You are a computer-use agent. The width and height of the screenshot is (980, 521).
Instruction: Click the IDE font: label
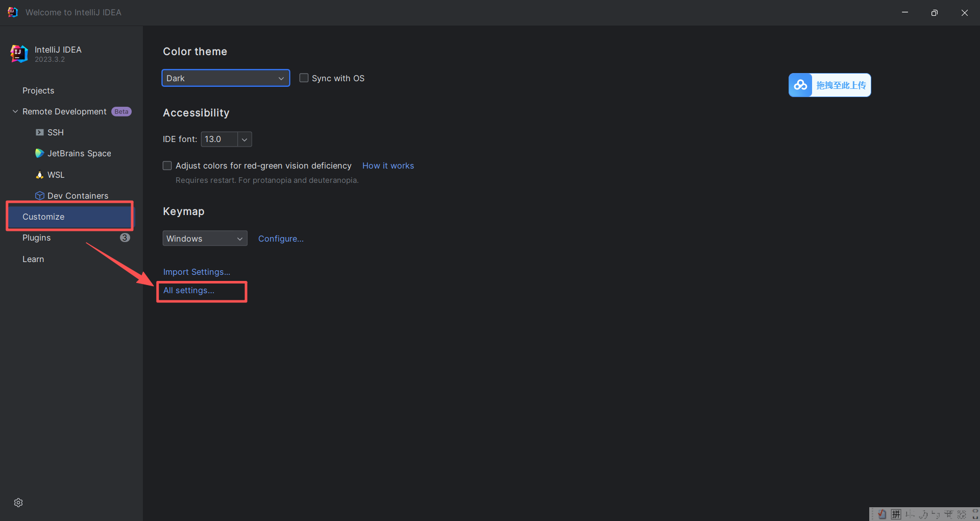coord(180,139)
